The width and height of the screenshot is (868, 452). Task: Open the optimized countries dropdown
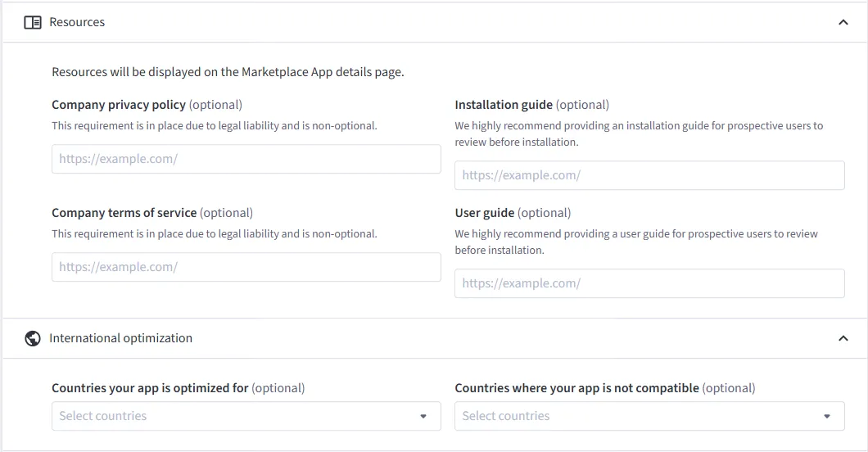[x=246, y=416]
